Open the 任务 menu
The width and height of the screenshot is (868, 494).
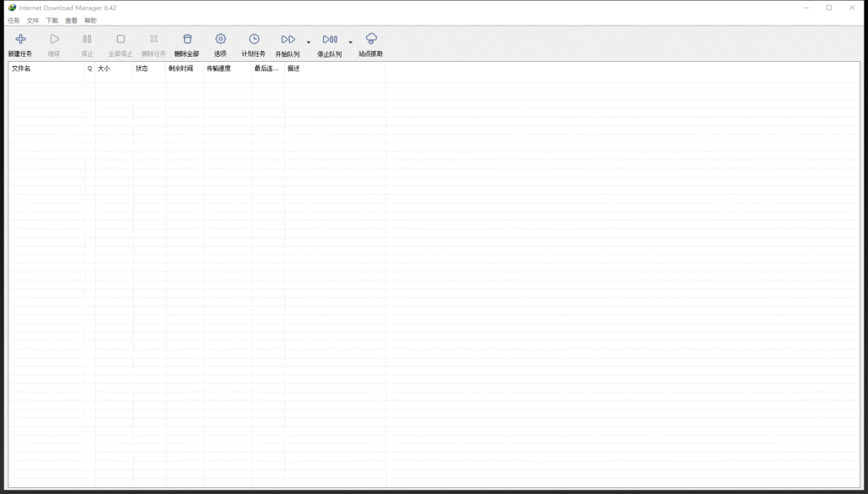point(14,20)
